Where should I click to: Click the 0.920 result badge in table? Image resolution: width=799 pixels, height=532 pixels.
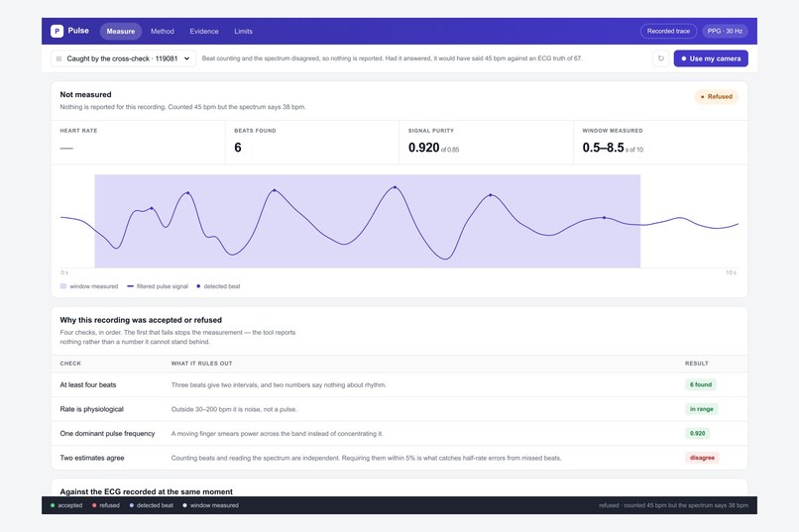pyautogui.click(x=697, y=434)
